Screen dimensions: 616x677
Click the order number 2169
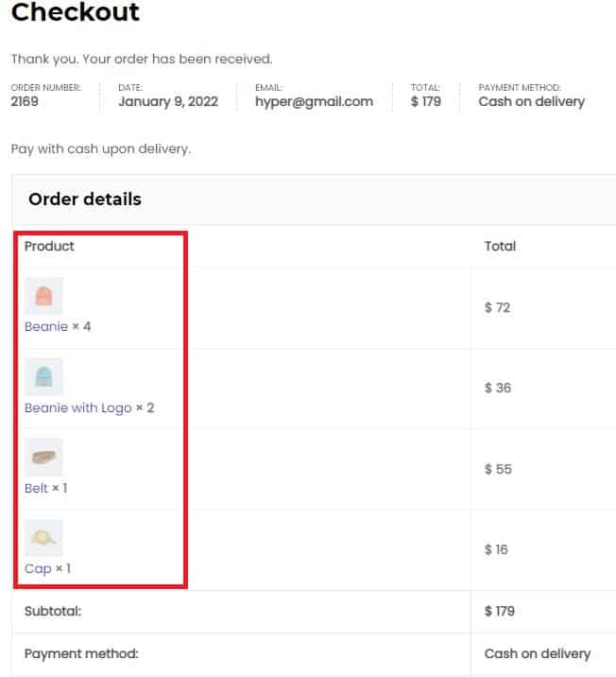pyautogui.click(x=25, y=101)
